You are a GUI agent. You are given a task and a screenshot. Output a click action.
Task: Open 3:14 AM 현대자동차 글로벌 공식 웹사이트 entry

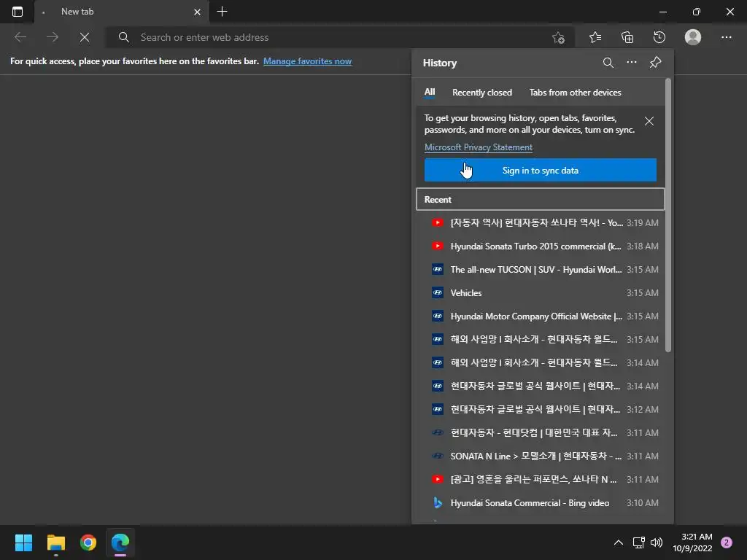coord(541,386)
